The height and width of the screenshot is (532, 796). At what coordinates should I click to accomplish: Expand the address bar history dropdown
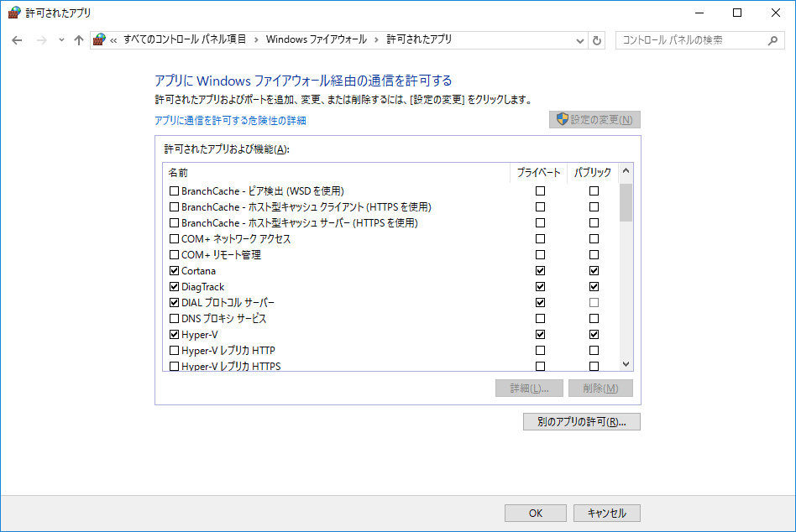[x=579, y=40]
